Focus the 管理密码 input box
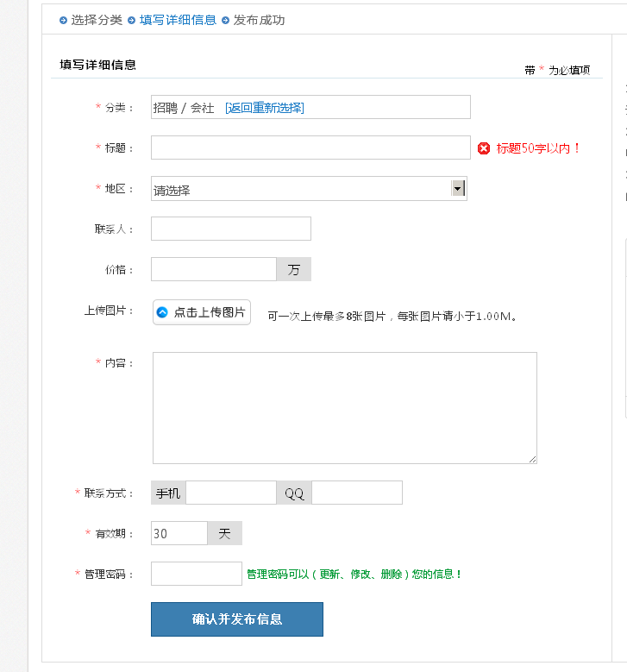 (x=196, y=574)
